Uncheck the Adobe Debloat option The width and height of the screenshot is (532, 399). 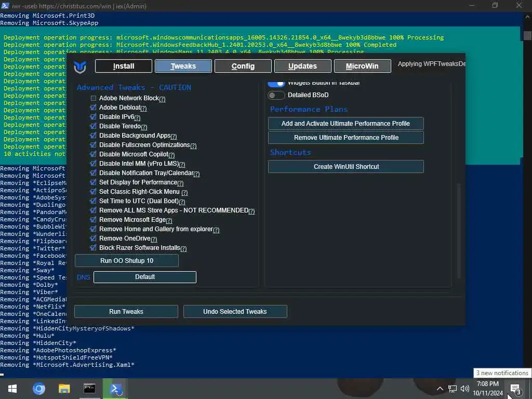94,108
